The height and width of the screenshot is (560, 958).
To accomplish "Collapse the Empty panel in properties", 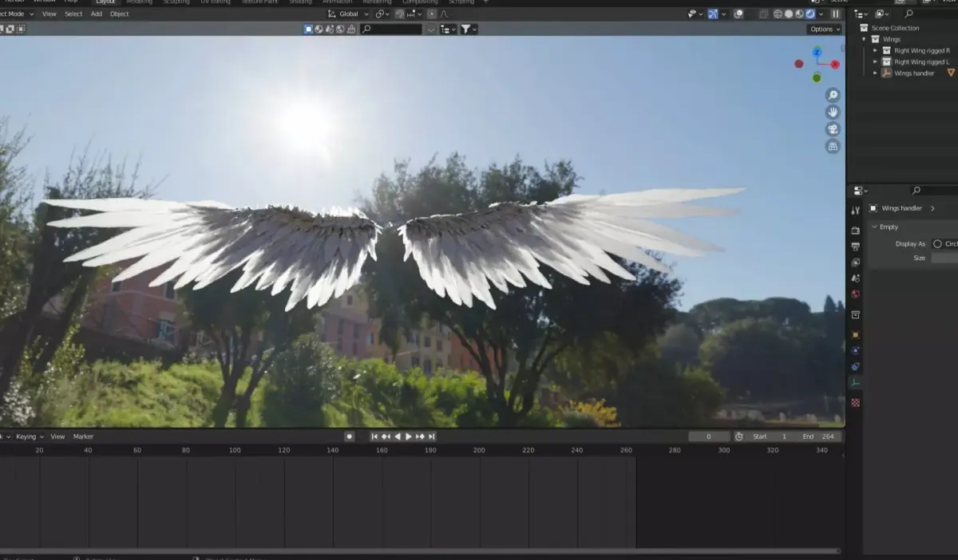I will click(874, 227).
